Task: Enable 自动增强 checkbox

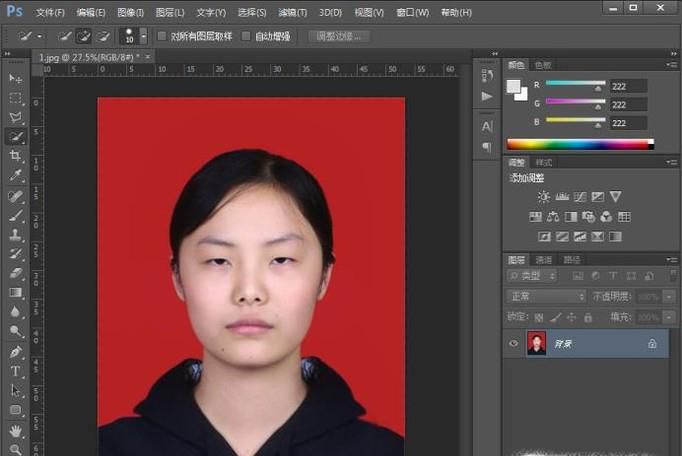Action: (247, 36)
